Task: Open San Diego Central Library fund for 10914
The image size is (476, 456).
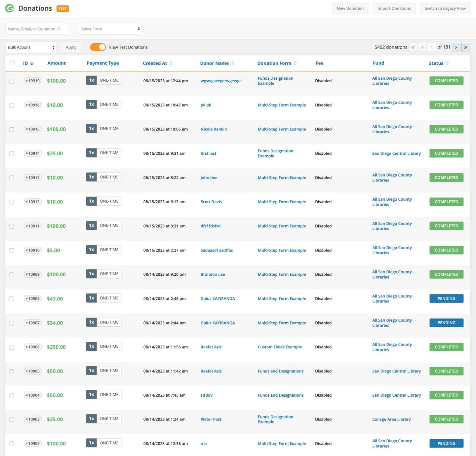Action: pos(396,153)
